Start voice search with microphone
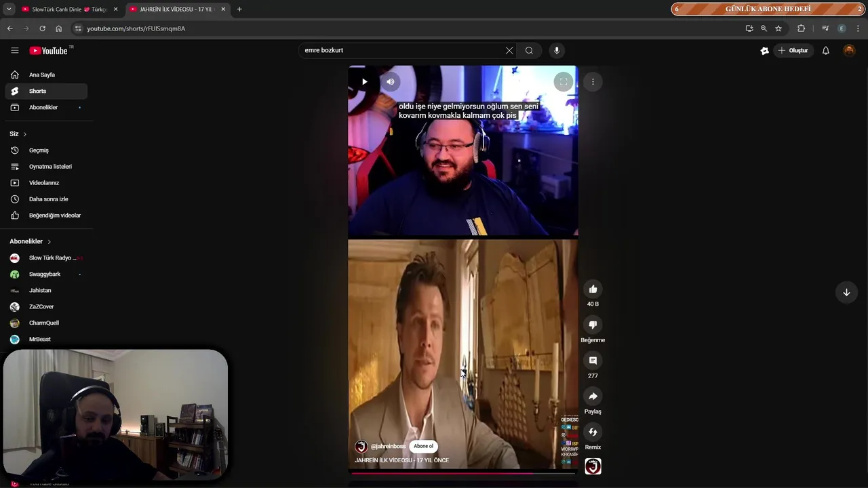The width and height of the screenshot is (868, 488). pyautogui.click(x=557, y=50)
